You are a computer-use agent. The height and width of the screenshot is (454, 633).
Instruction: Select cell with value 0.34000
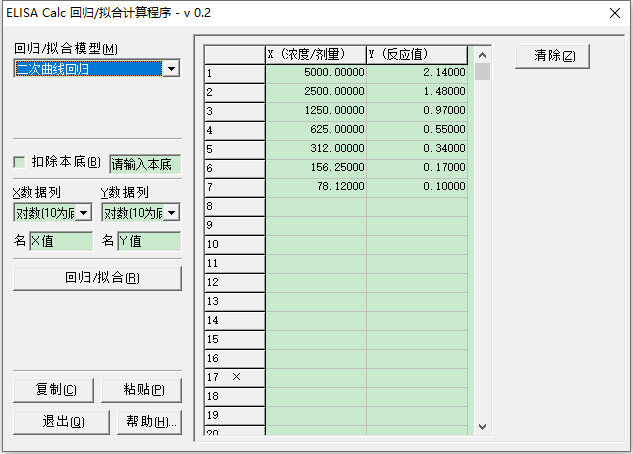(417, 149)
